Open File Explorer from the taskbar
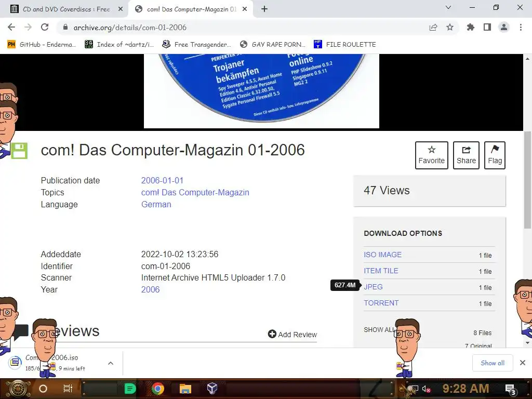This screenshot has width=532, height=399. 185,389
